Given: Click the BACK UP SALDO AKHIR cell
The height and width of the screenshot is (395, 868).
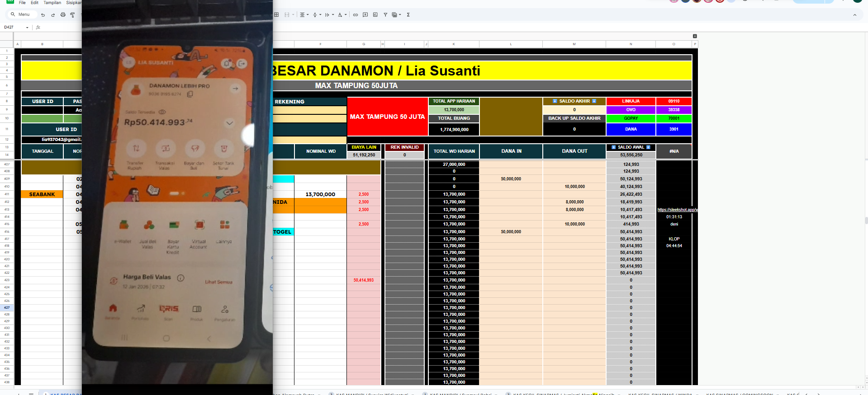Looking at the screenshot, I should (x=574, y=118).
